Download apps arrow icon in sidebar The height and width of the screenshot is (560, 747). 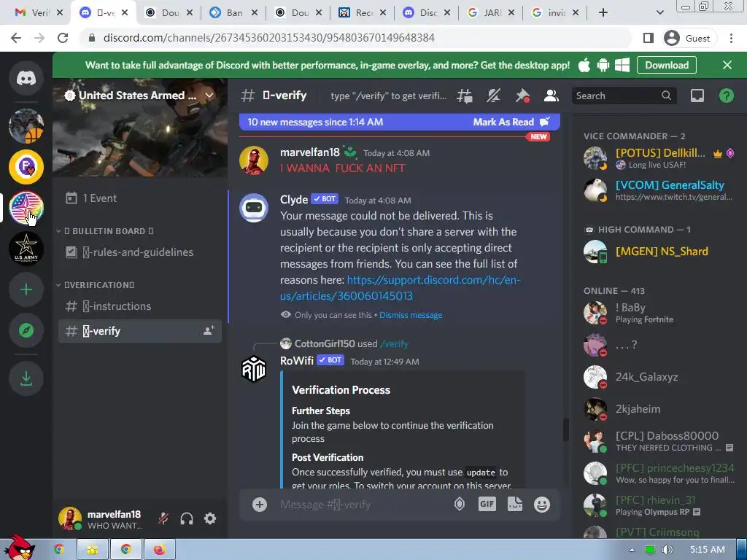coord(26,378)
